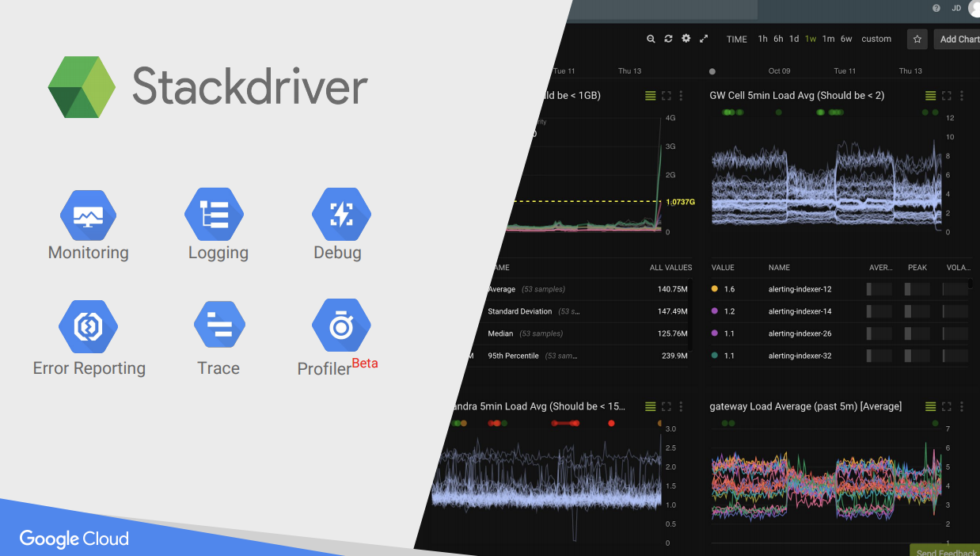Open Cassandra 5min Load chart options menu
The image size is (980, 556).
pos(681,406)
